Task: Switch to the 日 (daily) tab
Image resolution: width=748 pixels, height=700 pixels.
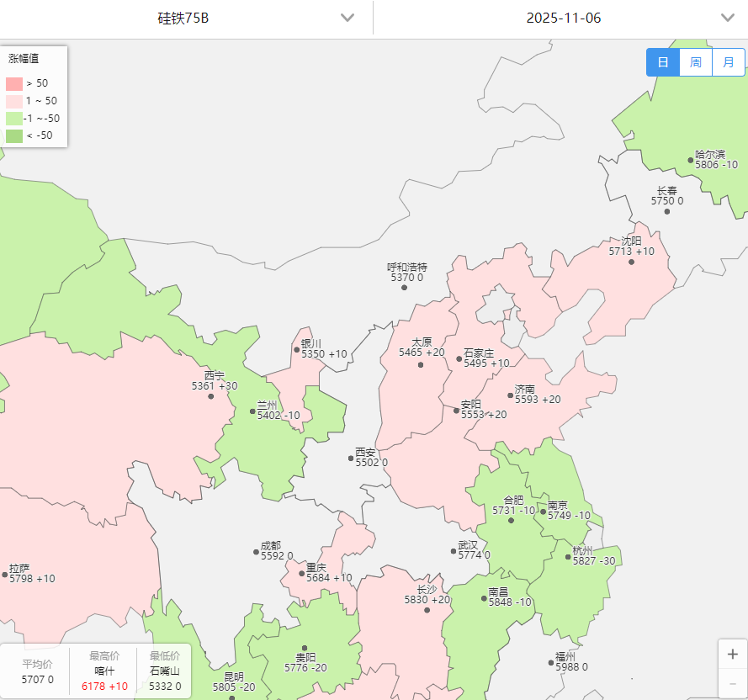Action: click(x=663, y=62)
